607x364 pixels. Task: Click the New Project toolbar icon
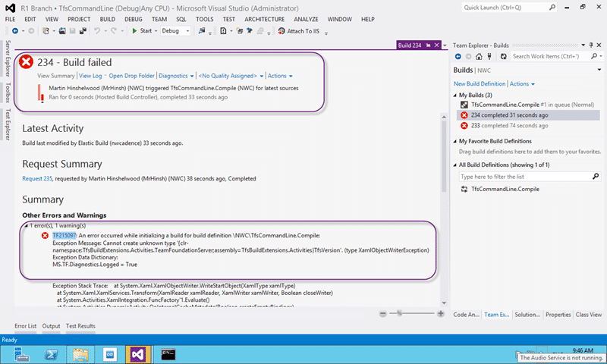(x=46, y=31)
